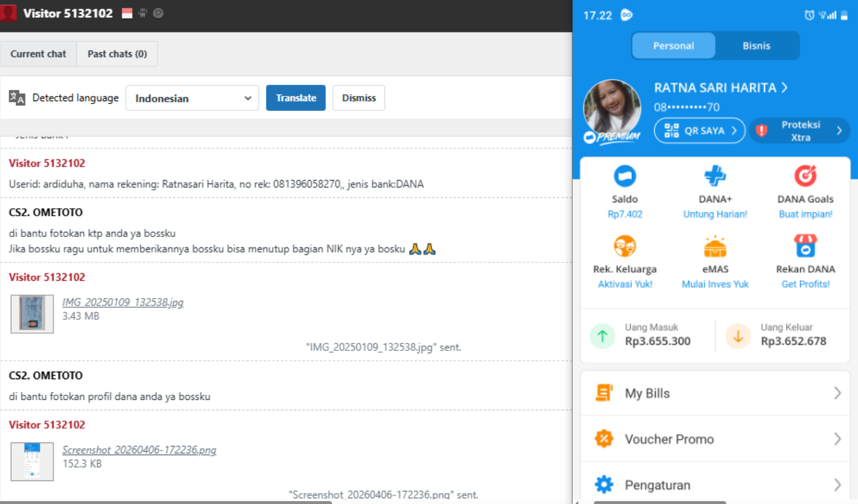858x504 pixels.
Task: Tap the Untung Harian! link
Action: [715, 214]
